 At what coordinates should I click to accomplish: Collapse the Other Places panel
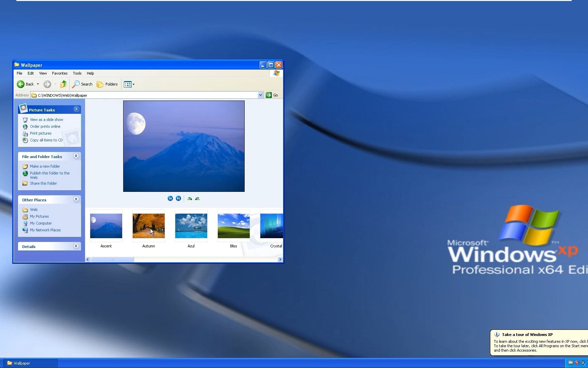click(x=76, y=199)
